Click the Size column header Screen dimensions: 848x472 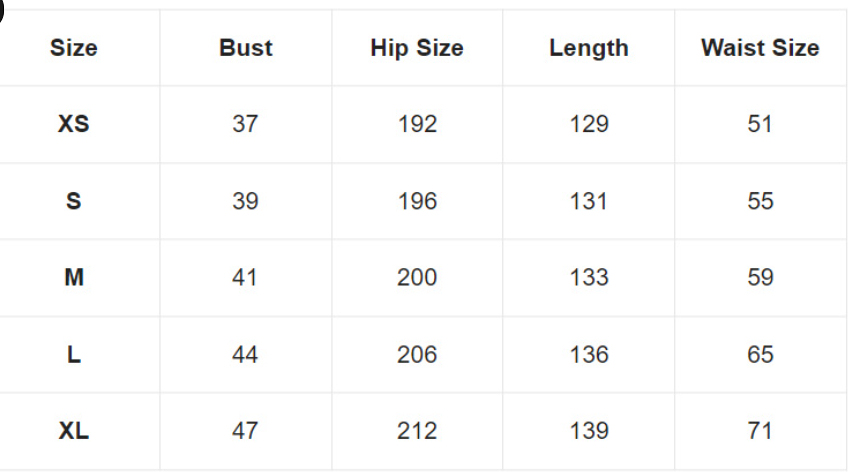74,48
